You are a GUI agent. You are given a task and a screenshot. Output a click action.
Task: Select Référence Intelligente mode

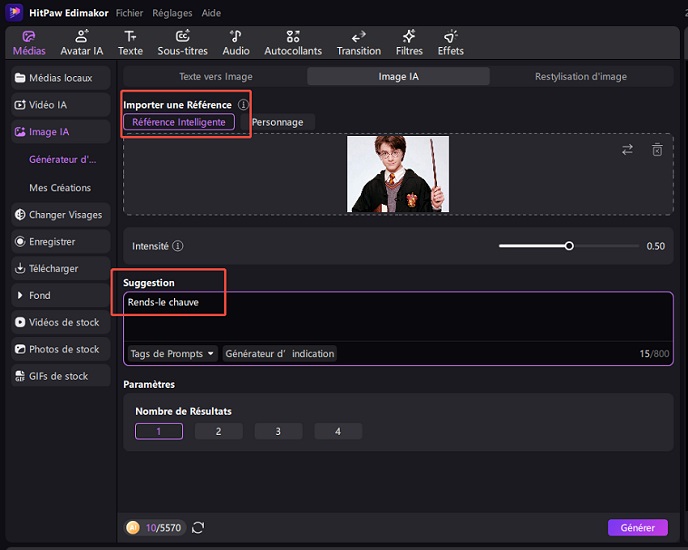[x=179, y=122]
